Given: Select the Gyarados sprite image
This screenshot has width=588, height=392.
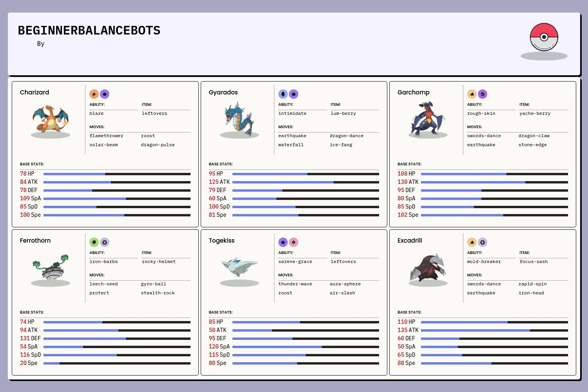Looking at the screenshot, I should 239,118.
